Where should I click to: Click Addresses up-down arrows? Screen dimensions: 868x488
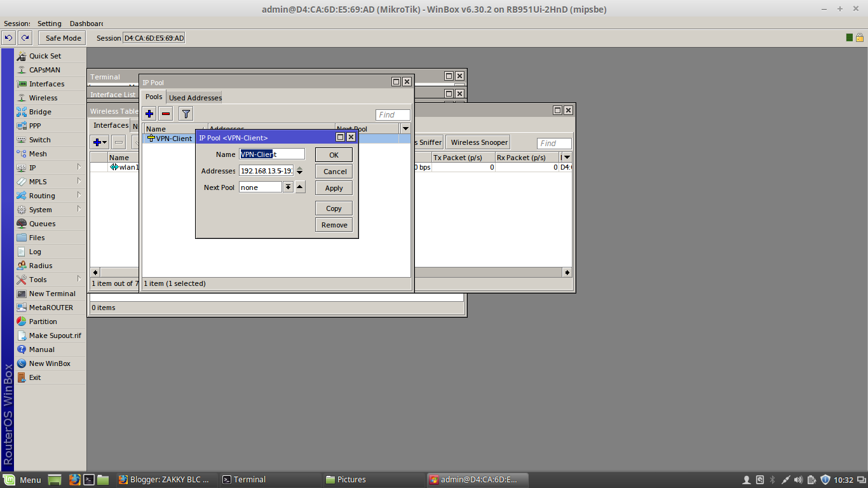299,170
